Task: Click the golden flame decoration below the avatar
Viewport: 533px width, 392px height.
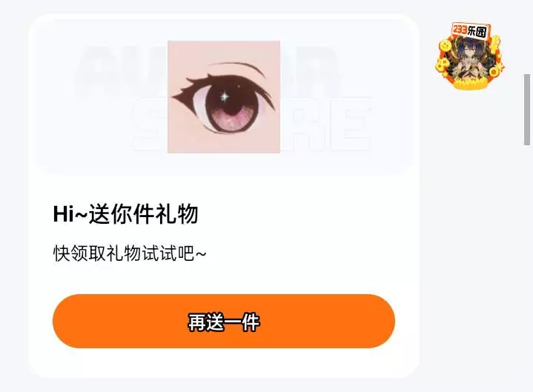Action: (469, 83)
